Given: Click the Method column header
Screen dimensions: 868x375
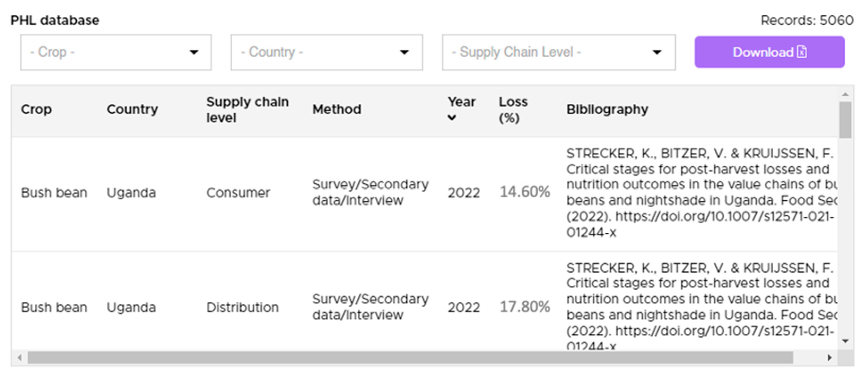Looking at the screenshot, I should 337,110.
